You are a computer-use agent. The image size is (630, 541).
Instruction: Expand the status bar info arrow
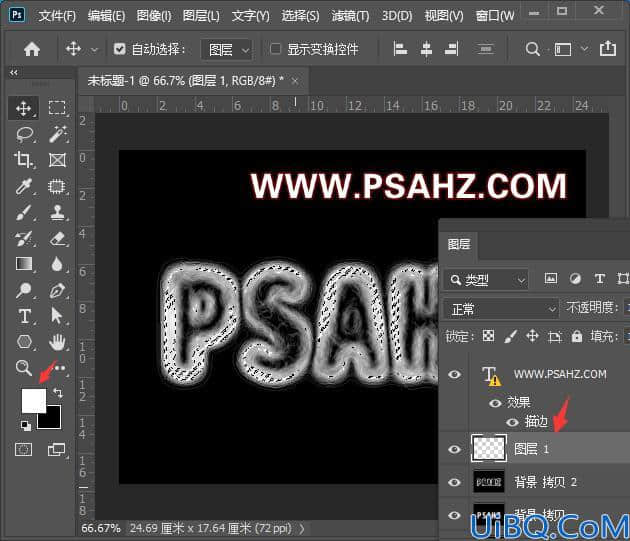click(302, 529)
